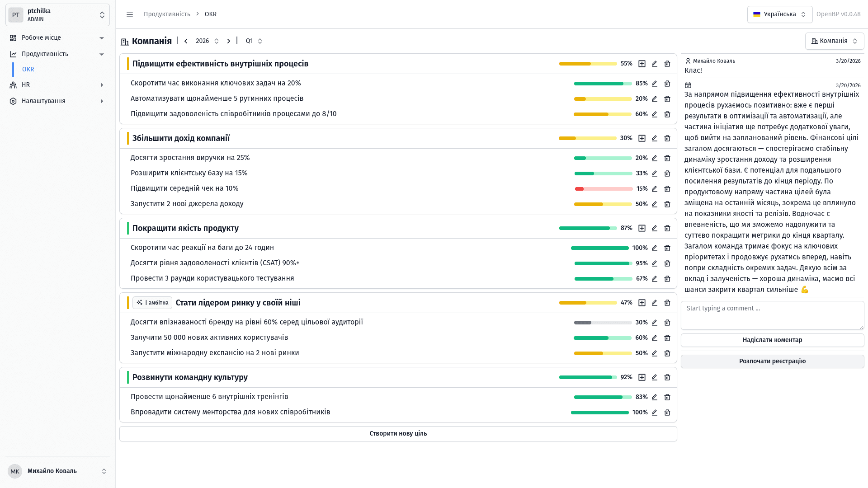Viewport: 868px width, 488px height.
Task: Toggle the sidebar hamburger menu icon
Action: [130, 14]
